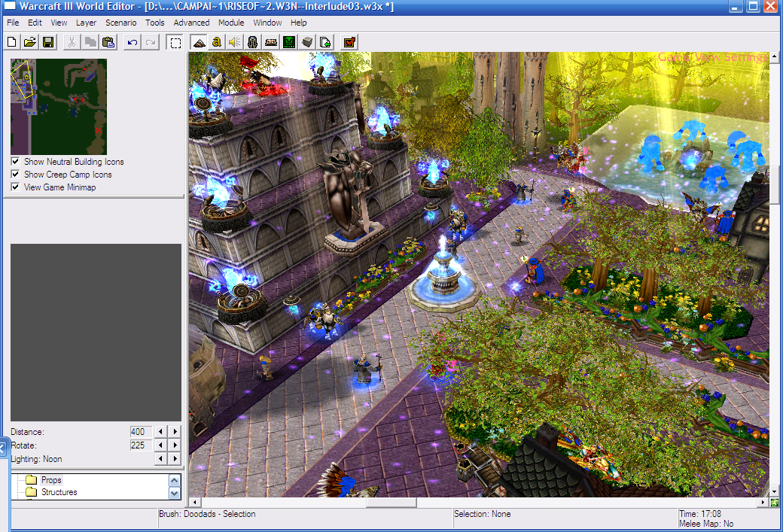
Task: Click the viewport vertical scrollbar thumb
Action: point(775,186)
